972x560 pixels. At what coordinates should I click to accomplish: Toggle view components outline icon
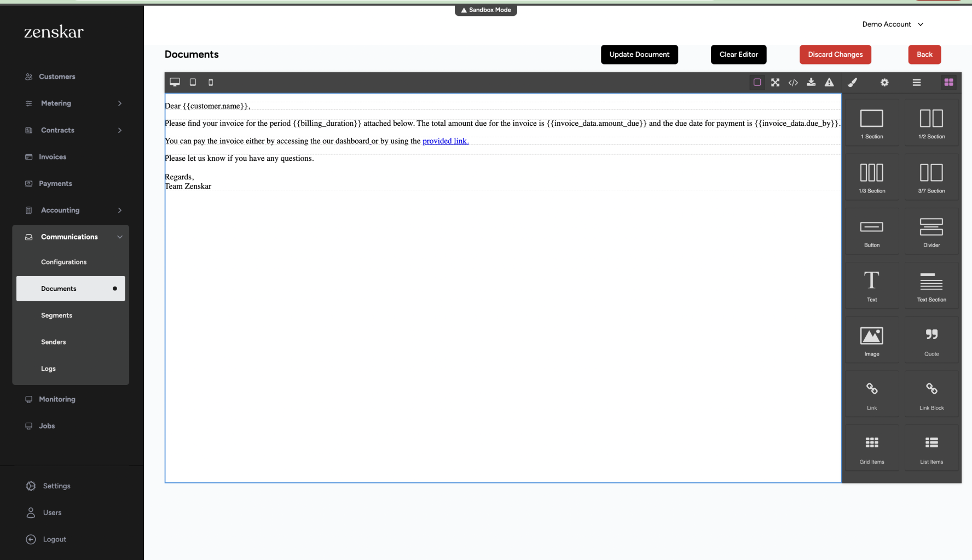(x=757, y=83)
